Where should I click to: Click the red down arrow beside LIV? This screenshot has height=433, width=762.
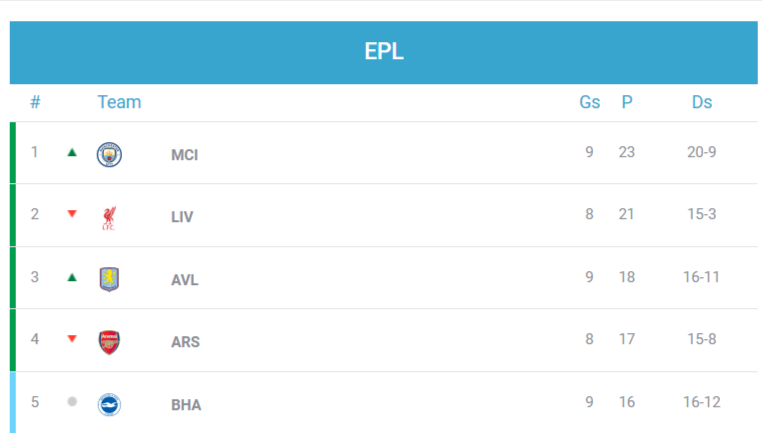tap(72, 214)
